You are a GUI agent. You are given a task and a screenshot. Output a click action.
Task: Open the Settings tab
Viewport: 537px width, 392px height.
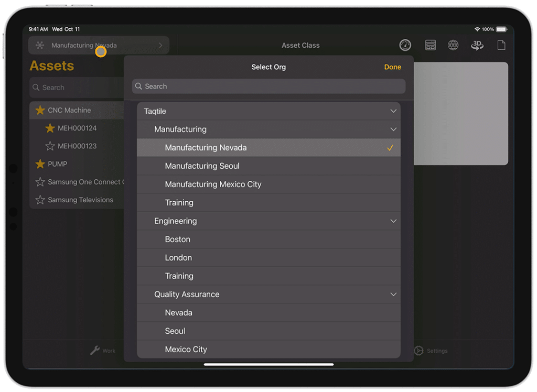point(431,351)
